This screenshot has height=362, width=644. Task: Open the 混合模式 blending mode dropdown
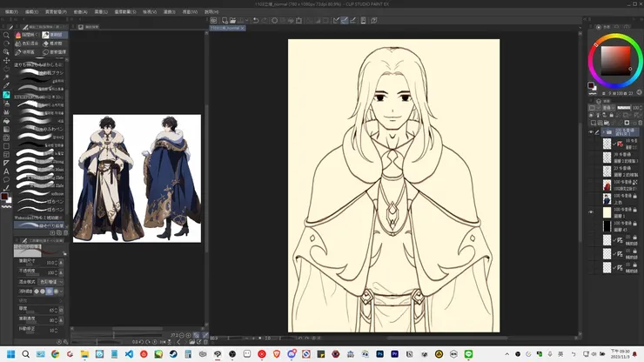(50, 282)
